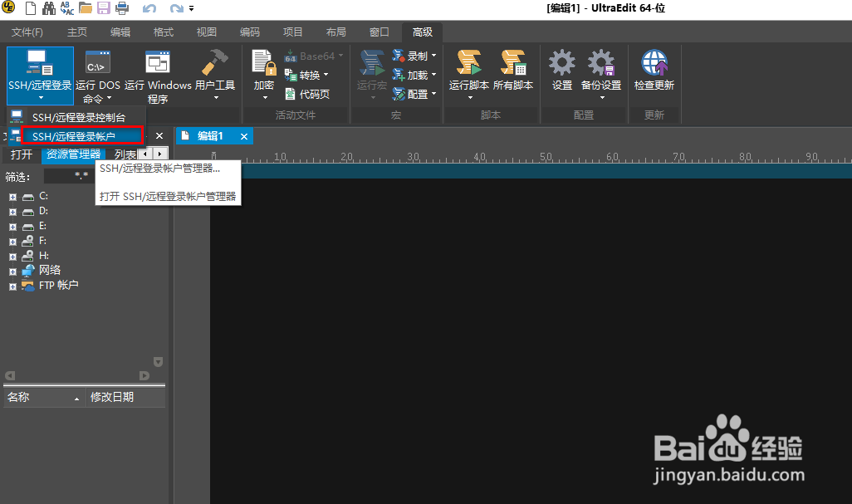Click the 配置 macro configure icon
852x504 pixels.
point(399,94)
